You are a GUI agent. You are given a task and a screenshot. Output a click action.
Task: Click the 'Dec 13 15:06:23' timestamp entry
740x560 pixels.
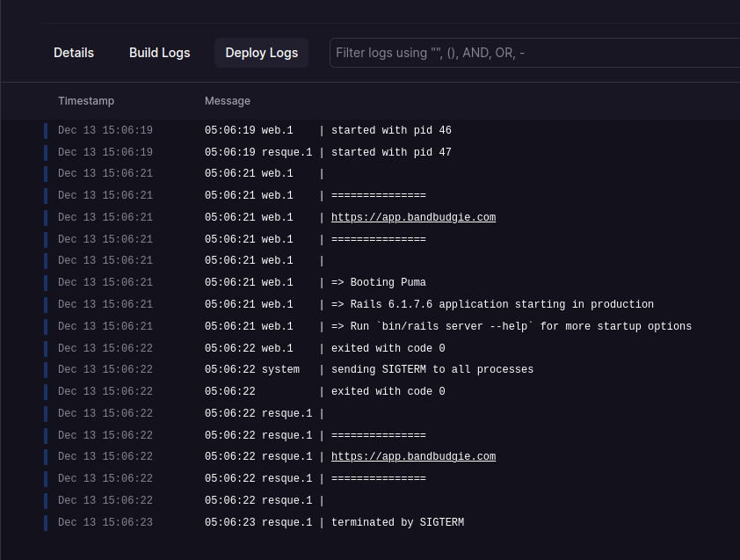point(105,522)
